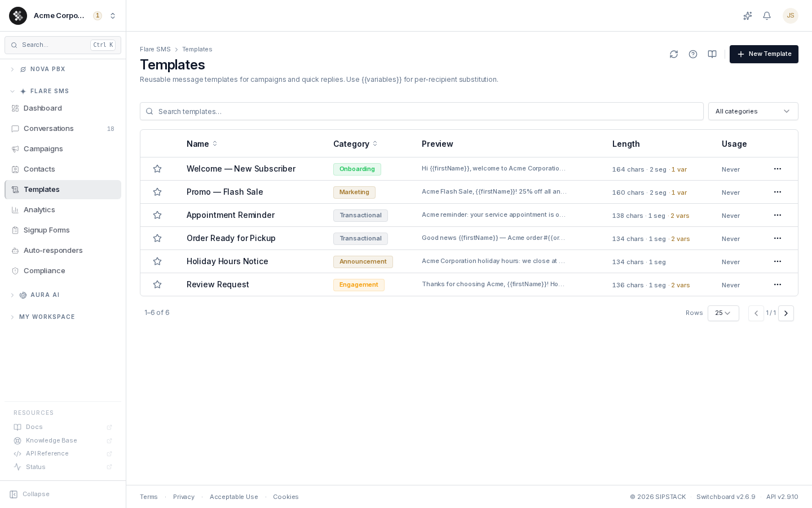Open Contacts in the sidebar
The height and width of the screenshot is (508, 812).
click(x=63, y=169)
